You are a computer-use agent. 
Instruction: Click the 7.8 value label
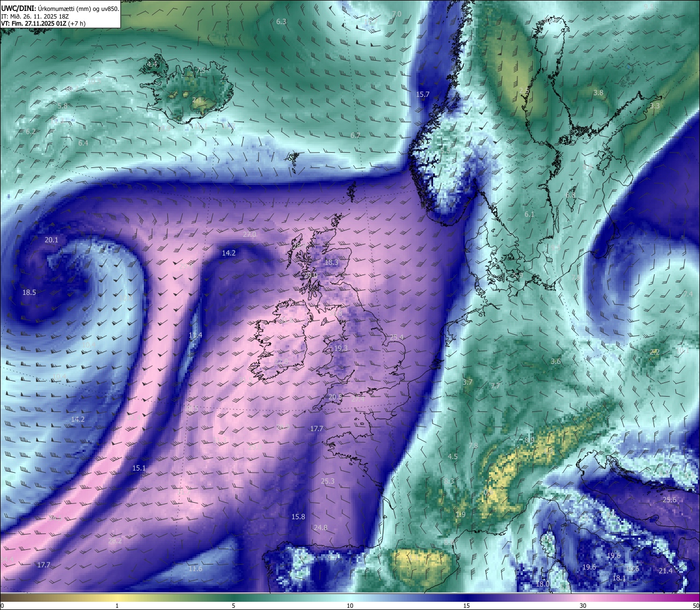pyautogui.click(x=473, y=445)
